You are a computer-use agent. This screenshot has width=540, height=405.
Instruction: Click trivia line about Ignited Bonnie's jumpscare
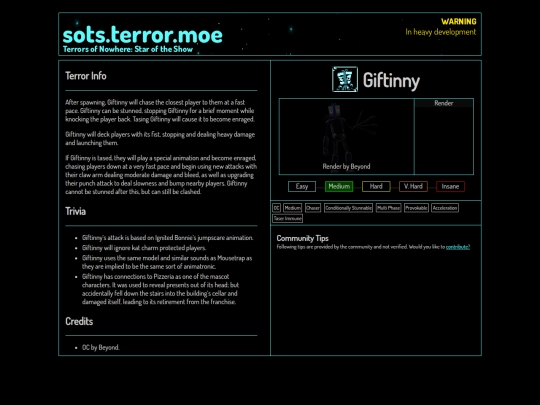[x=167, y=238]
